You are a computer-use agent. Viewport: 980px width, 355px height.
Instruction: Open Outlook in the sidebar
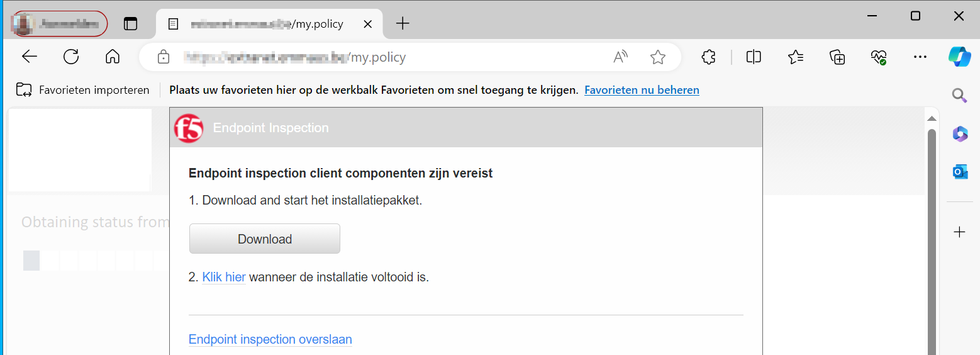[x=959, y=172]
